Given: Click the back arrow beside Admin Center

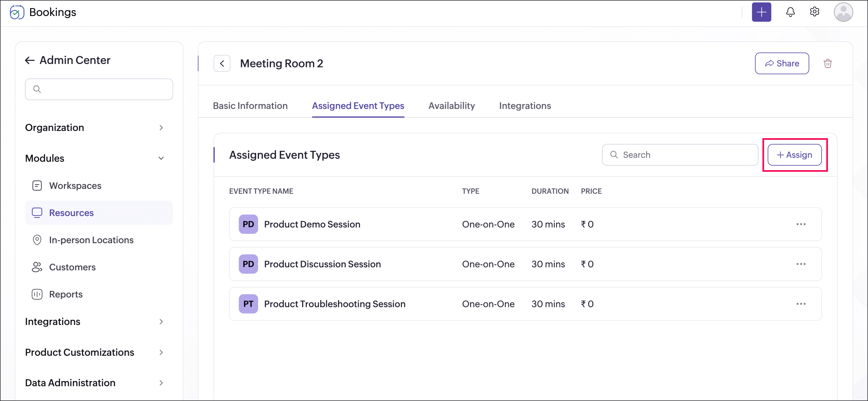Looking at the screenshot, I should pos(30,60).
